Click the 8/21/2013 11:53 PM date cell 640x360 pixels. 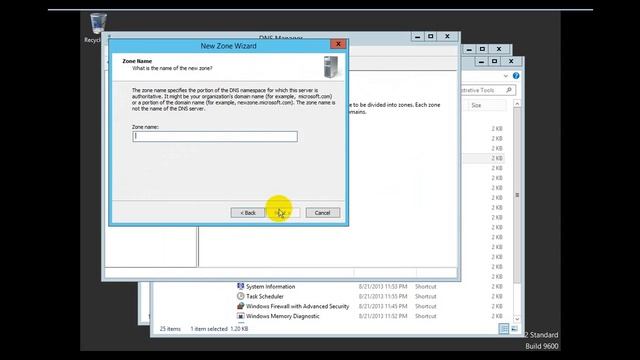pyautogui.click(x=383, y=287)
